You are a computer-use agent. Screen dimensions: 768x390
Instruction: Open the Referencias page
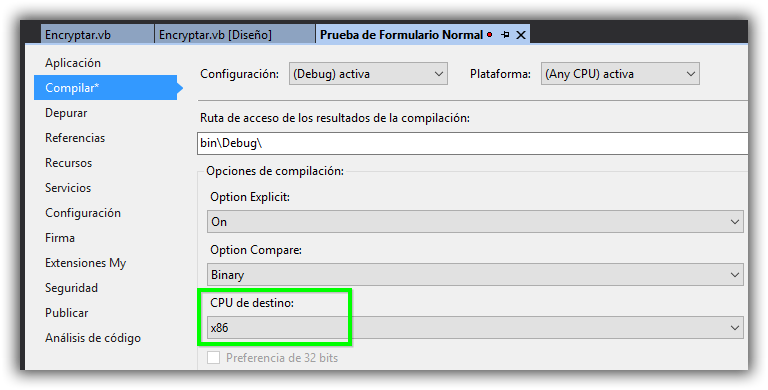(75, 138)
